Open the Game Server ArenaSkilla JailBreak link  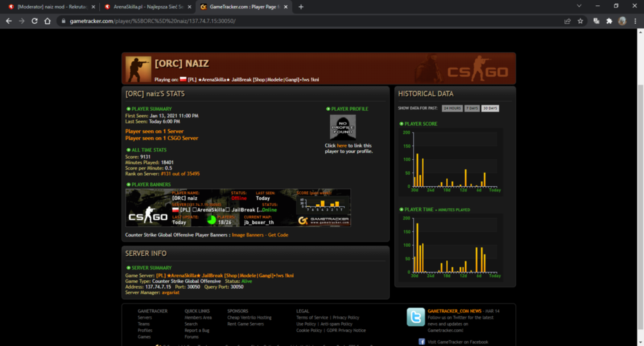coord(225,276)
